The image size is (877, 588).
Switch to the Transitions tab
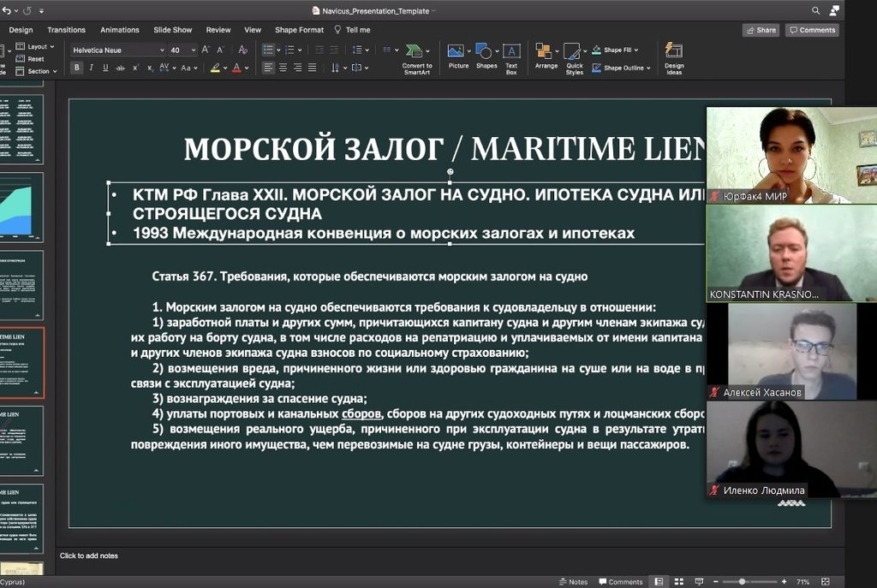pos(66,28)
